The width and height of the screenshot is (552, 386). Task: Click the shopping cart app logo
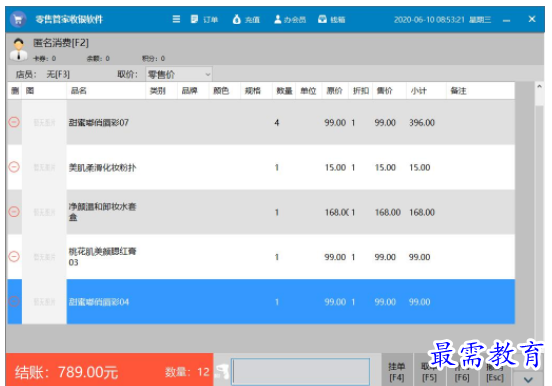18,19
